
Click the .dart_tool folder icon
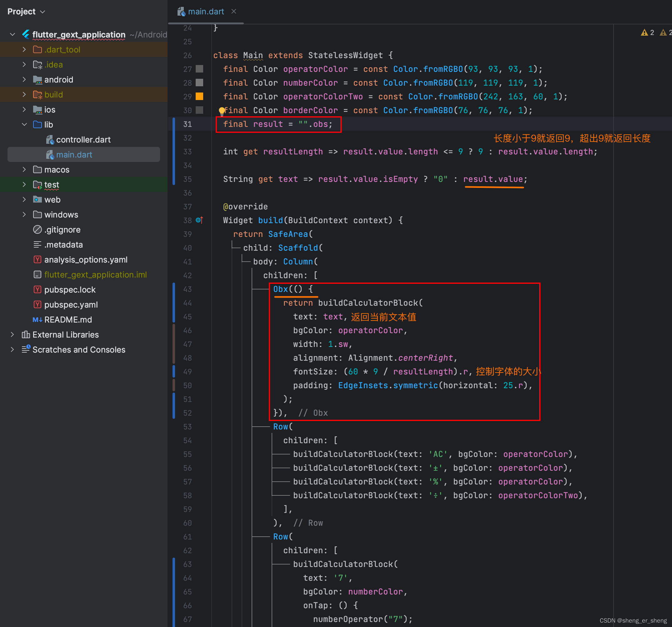[38, 50]
